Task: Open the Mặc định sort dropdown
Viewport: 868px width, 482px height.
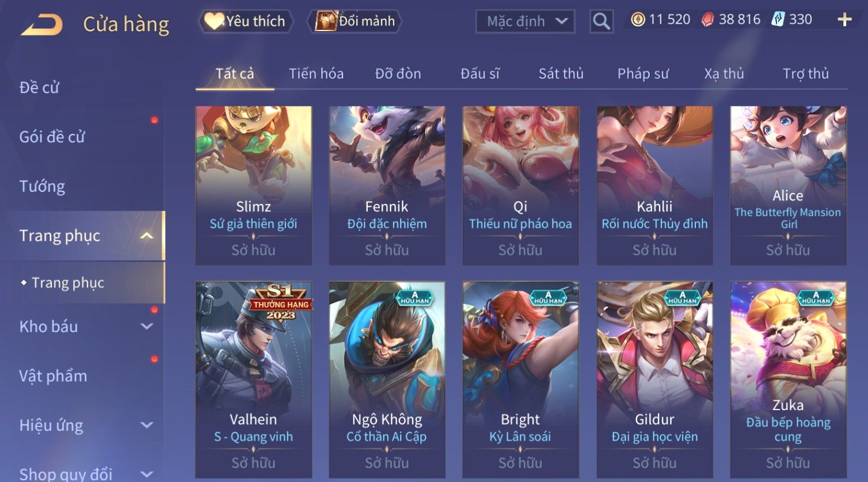Action: [526, 21]
